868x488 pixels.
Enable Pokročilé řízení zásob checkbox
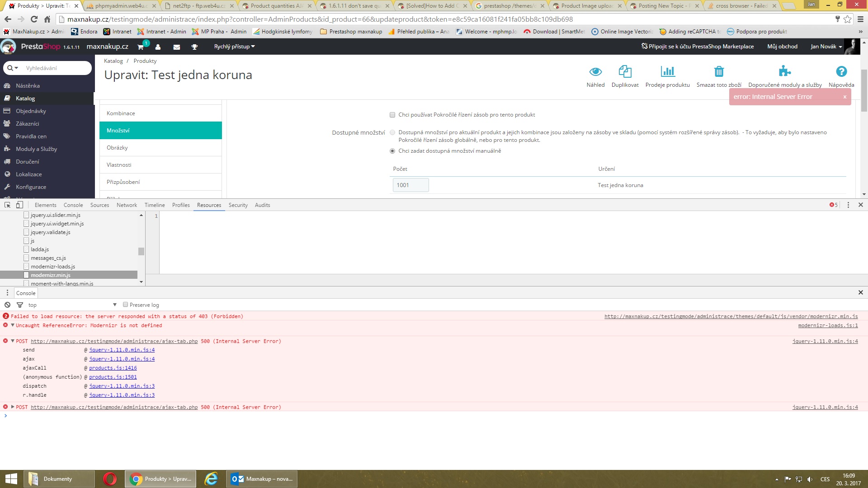pyautogui.click(x=392, y=115)
